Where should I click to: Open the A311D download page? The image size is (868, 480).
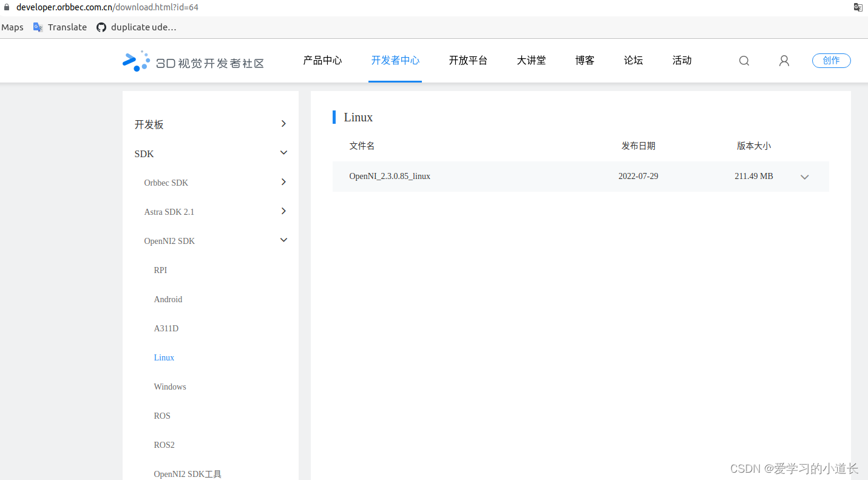[166, 328]
